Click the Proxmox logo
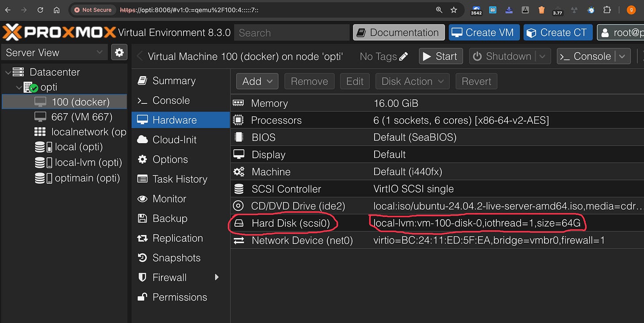The width and height of the screenshot is (644, 323). click(x=58, y=33)
